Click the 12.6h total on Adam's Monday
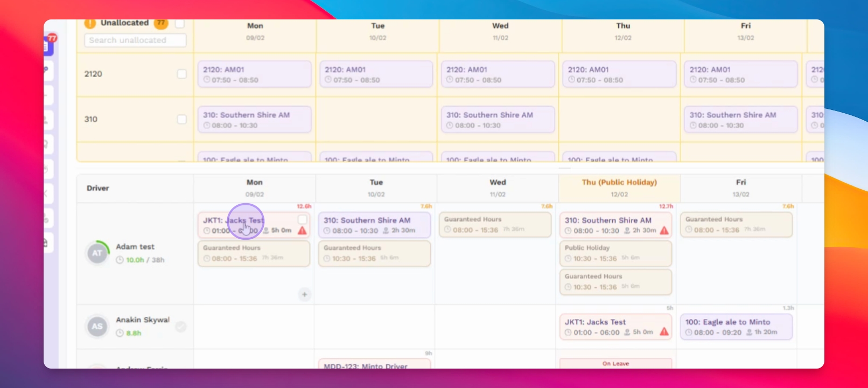 [304, 206]
